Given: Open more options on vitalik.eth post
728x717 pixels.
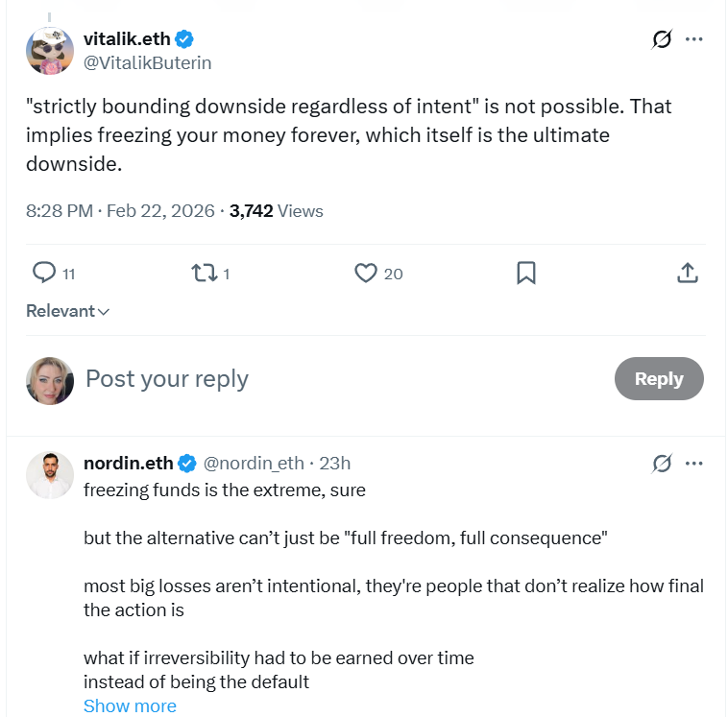Looking at the screenshot, I should click(x=694, y=39).
